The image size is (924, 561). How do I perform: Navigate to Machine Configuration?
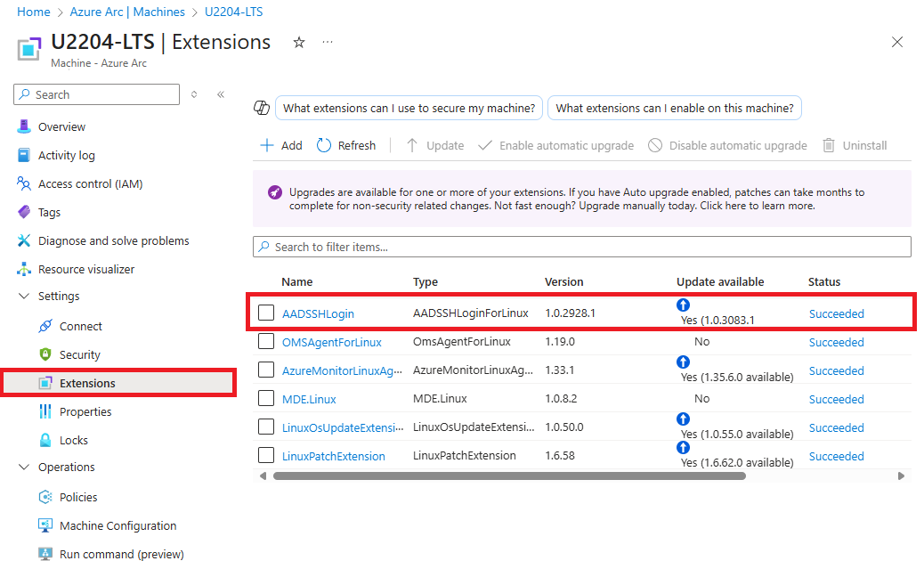[x=118, y=525]
